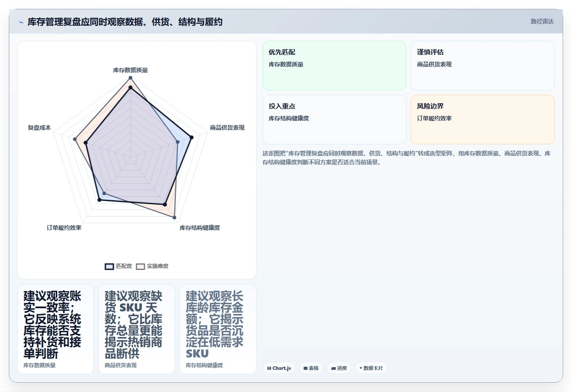
Task: Open the 优先匹配 card
Action: click(x=335, y=66)
